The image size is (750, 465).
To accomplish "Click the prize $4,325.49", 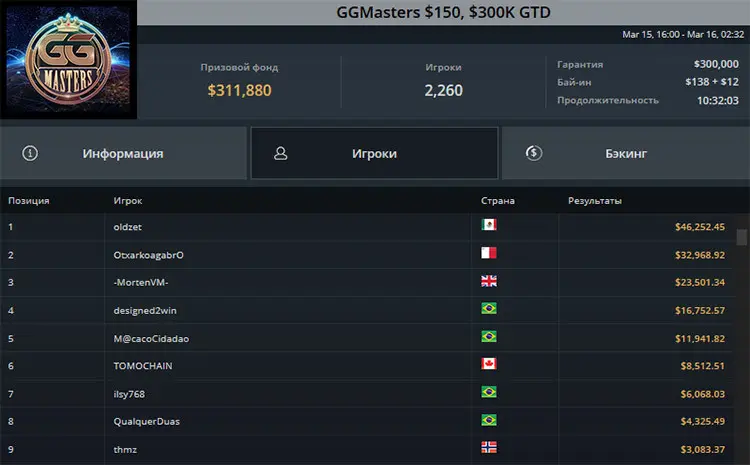I will tap(703, 421).
